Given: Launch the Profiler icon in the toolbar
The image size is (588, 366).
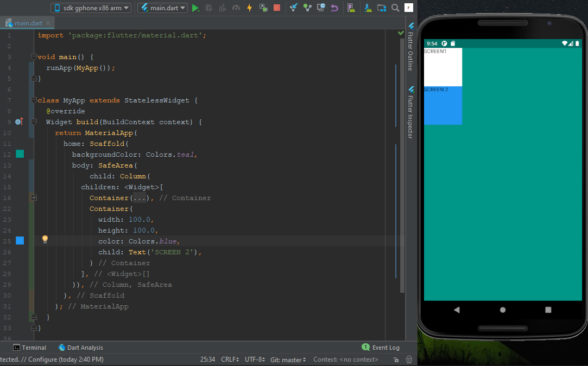Looking at the screenshot, I should 235,8.
